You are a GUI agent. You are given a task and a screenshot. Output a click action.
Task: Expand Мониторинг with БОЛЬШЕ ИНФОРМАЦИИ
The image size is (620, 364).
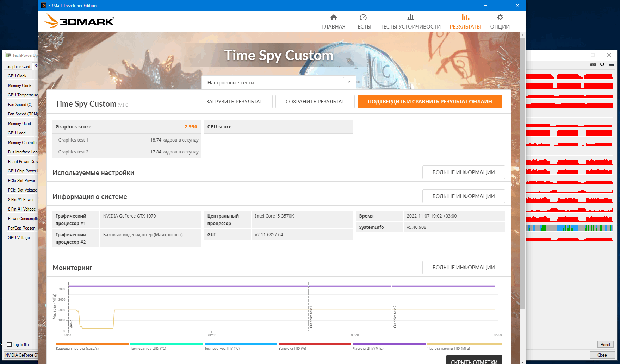tap(464, 268)
